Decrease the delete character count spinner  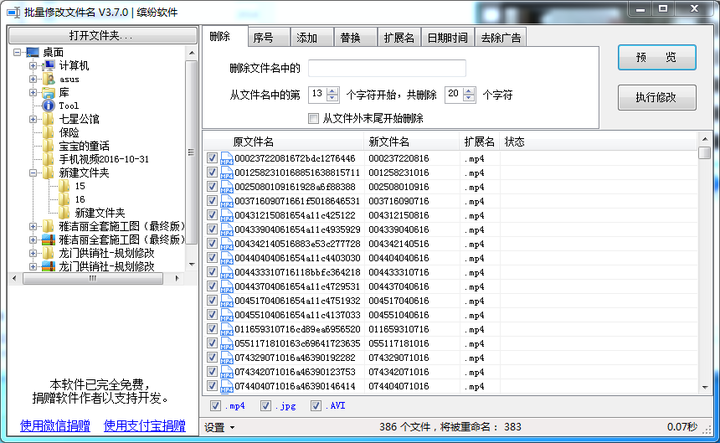point(469,98)
